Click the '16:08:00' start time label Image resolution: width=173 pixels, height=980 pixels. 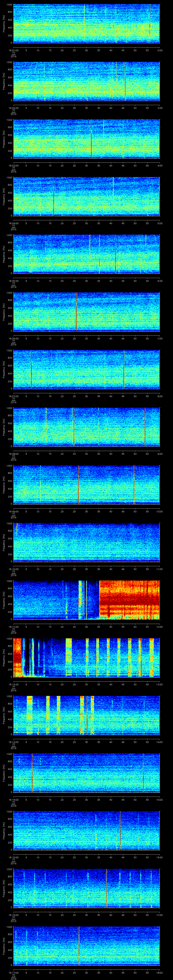(13, 454)
